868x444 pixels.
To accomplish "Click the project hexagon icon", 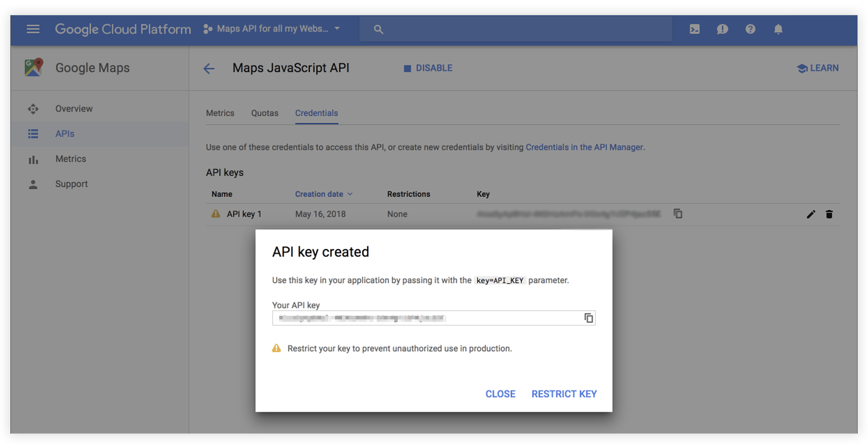I will 208,29.
